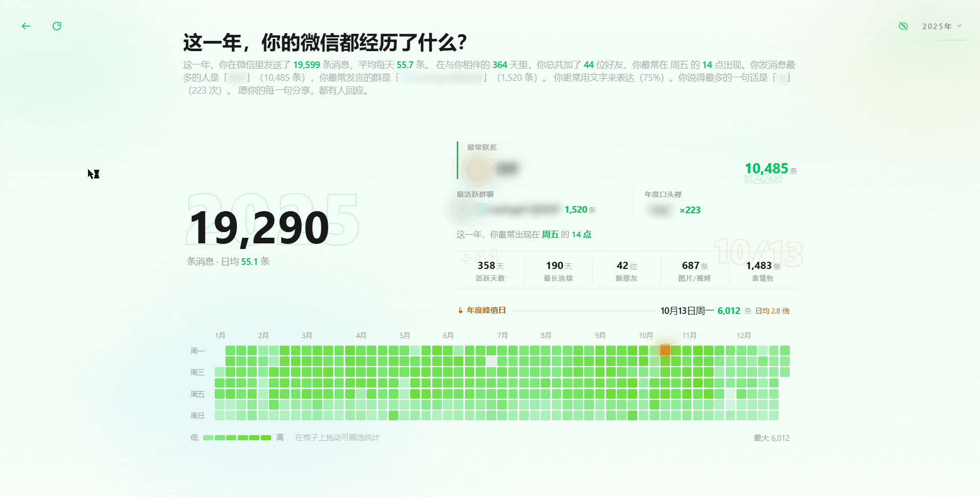Click the 10月13日周一 peak date

tap(687, 311)
